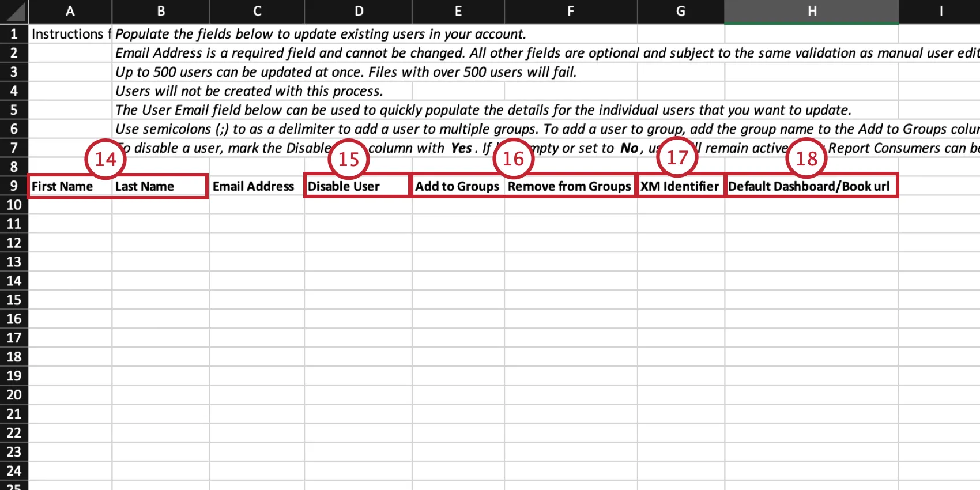The image size is (980, 490).
Task: Select column I header
Action: pos(941,11)
